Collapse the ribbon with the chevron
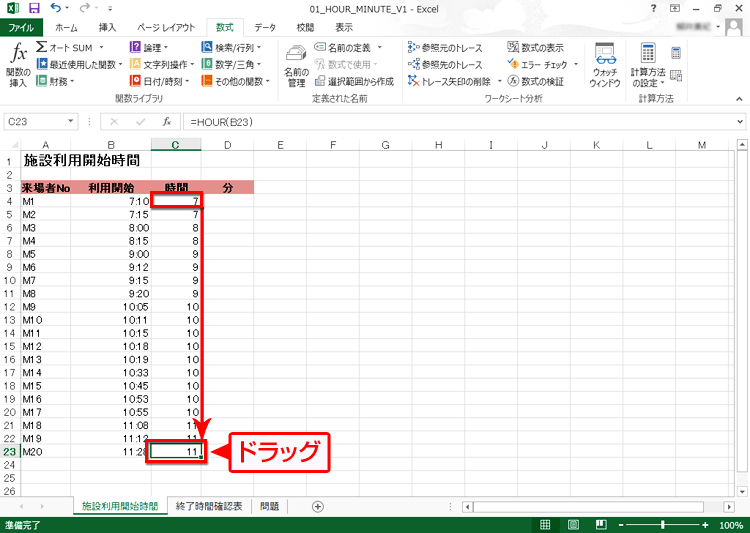 (739, 99)
